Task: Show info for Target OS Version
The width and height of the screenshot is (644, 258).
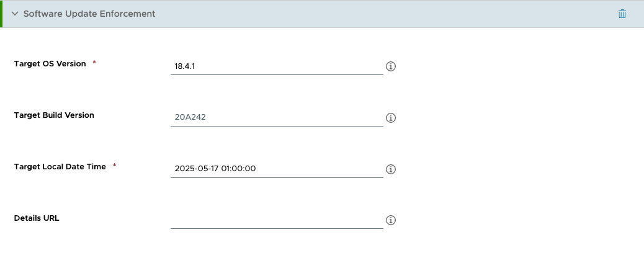Action: [391, 66]
